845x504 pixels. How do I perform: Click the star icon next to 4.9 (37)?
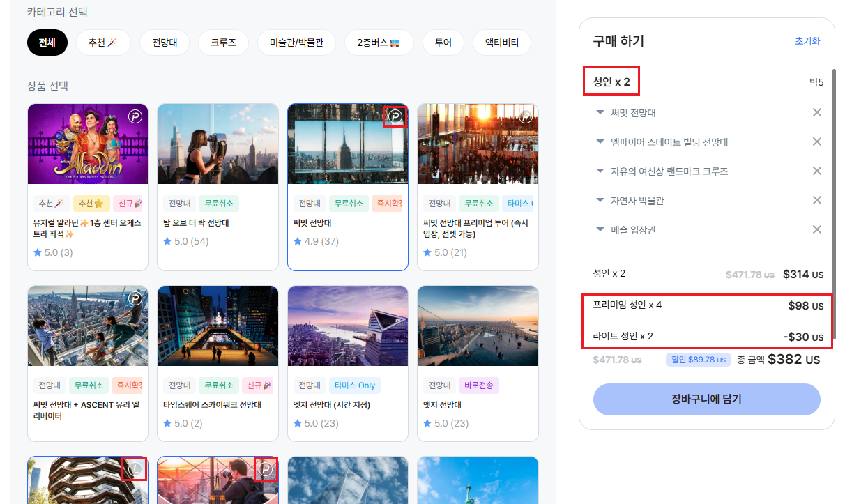298,241
